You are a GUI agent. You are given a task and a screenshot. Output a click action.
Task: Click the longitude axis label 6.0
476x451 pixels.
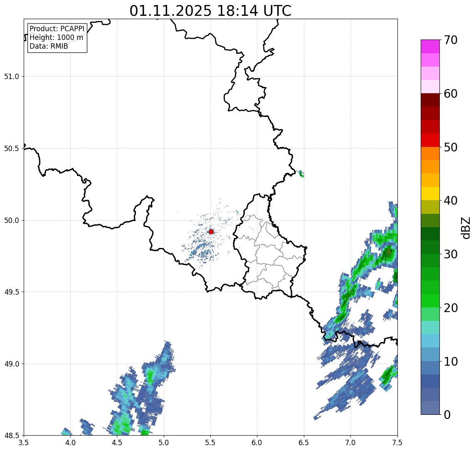257,443
